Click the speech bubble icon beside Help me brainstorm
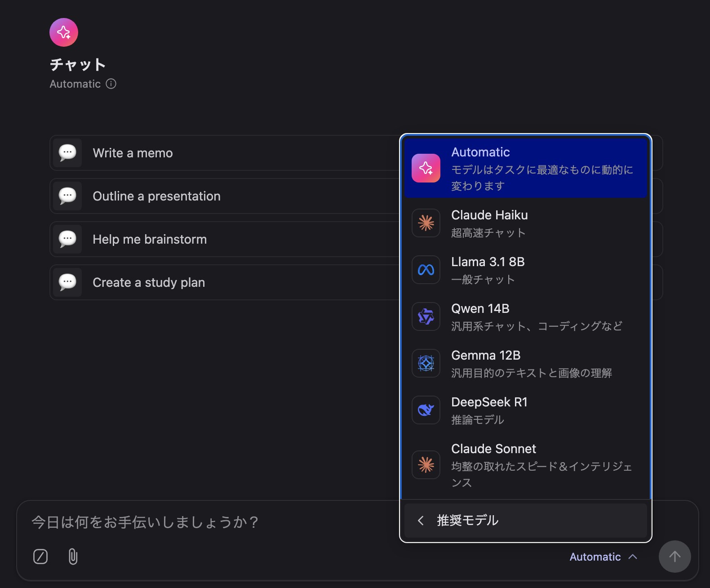 point(67,239)
